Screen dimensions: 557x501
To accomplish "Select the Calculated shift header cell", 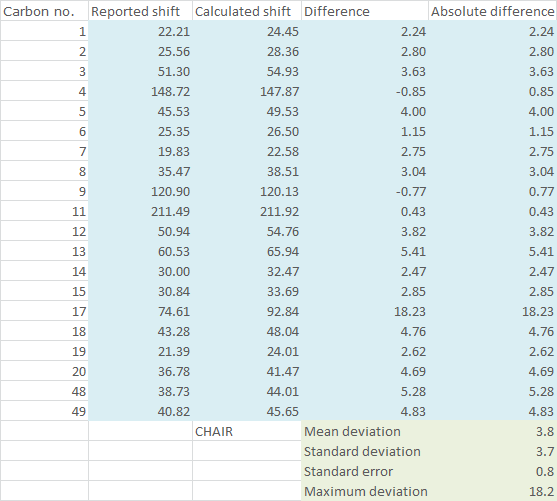I will [247, 11].
